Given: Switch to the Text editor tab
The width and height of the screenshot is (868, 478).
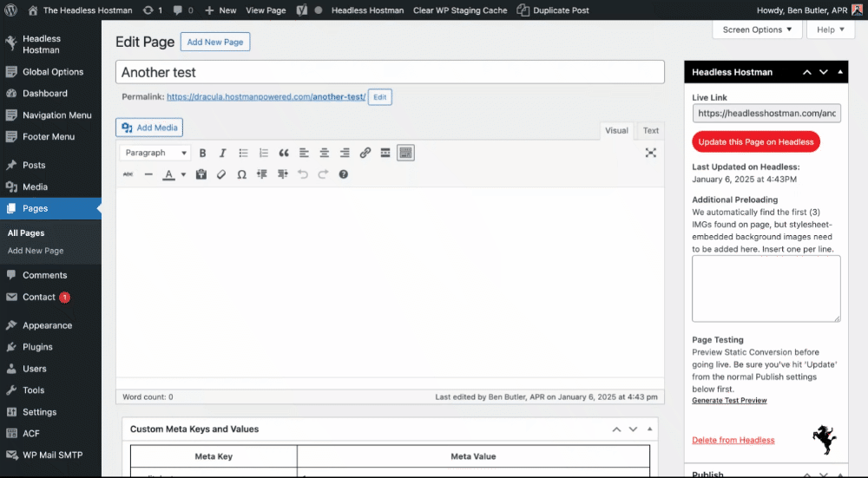Looking at the screenshot, I should click(x=650, y=131).
